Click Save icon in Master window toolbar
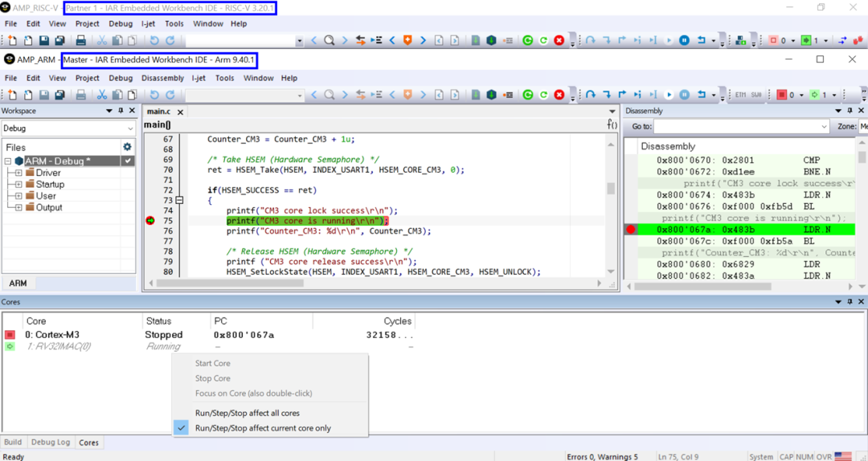Image resolution: width=868 pixels, height=461 pixels. pos(43,95)
